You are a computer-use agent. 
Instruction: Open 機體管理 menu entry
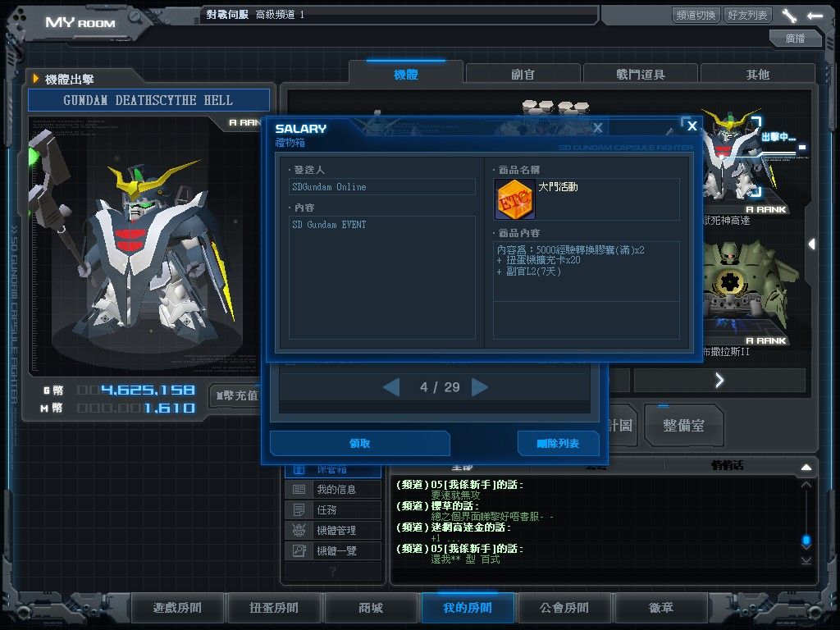333,530
